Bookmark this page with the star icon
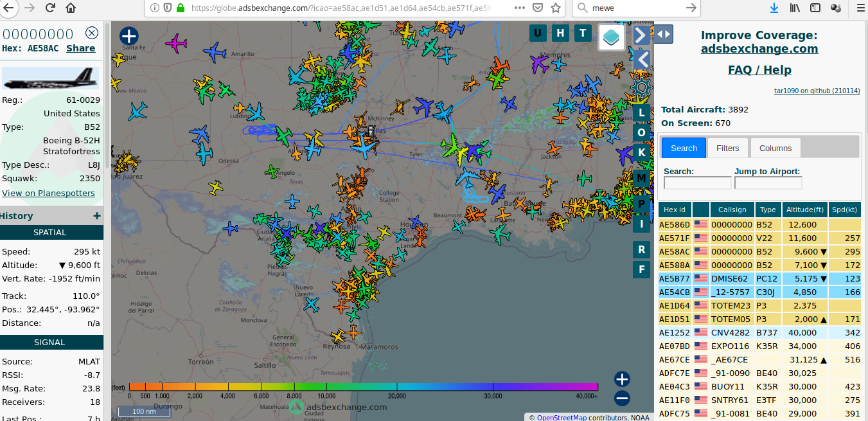Viewport: 868px width, 421px height. coord(556,8)
